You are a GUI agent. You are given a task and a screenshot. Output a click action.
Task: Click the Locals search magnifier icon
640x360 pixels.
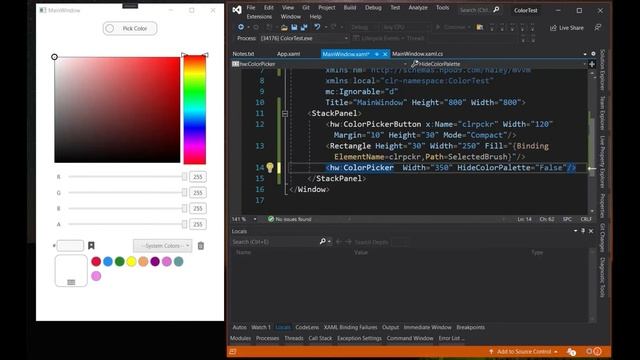322,242
